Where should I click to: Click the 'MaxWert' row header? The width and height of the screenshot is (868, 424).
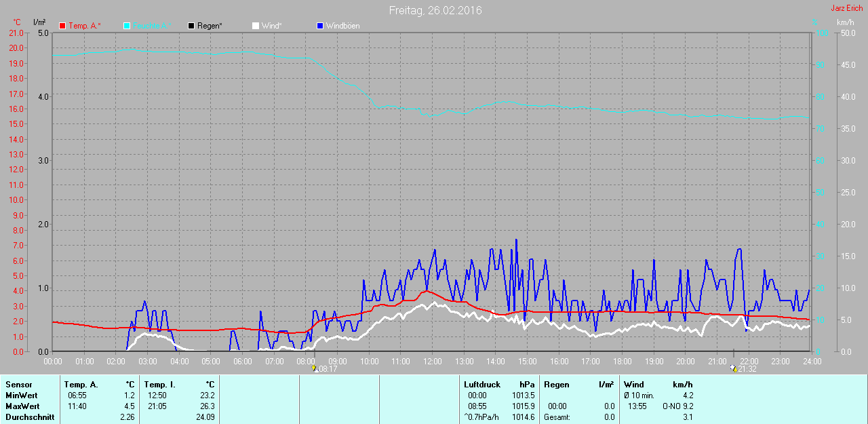click(22, 406)
